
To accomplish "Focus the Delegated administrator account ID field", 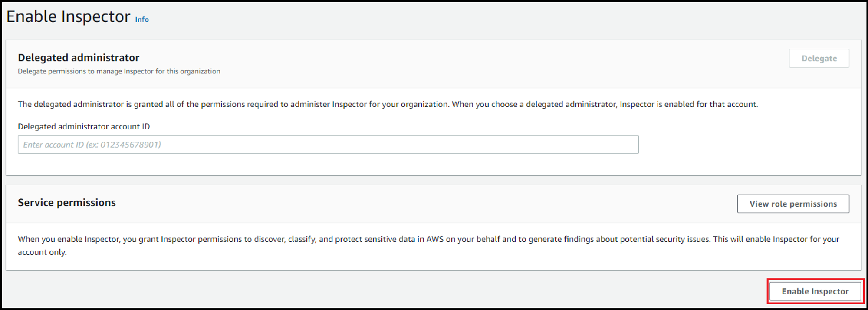I will pos(328,145).
